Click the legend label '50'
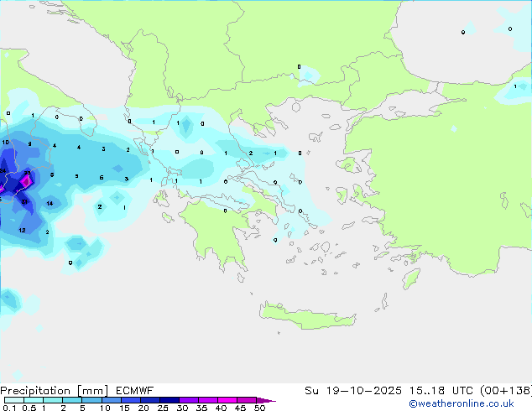The height and width of the screenshot is (411, 532). tap(259, 408)
